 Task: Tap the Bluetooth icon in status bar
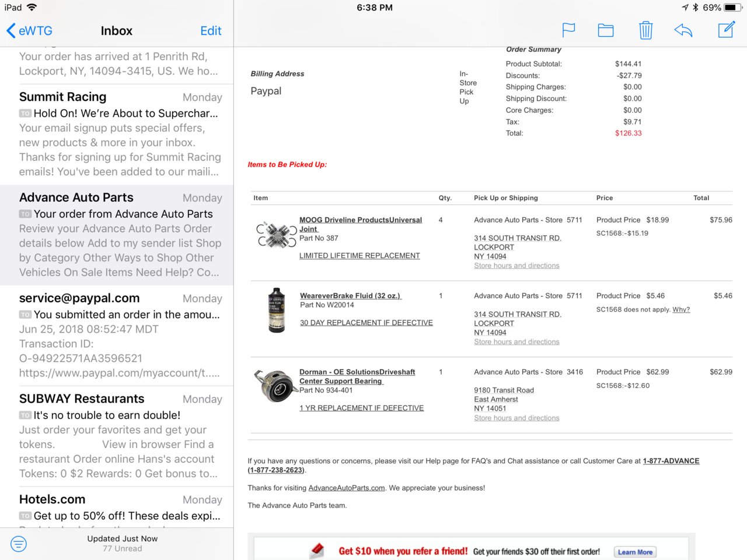click(696, 8)
